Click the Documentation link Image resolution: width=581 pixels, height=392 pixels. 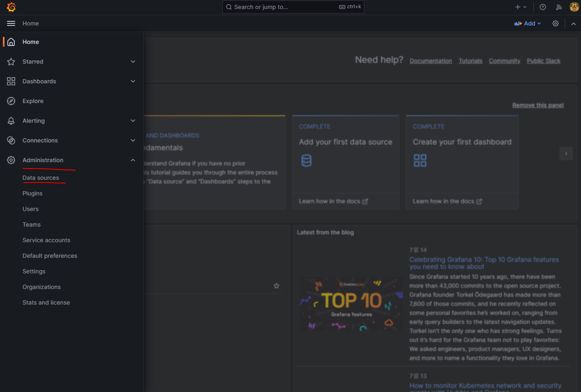[x=431, y=61]
